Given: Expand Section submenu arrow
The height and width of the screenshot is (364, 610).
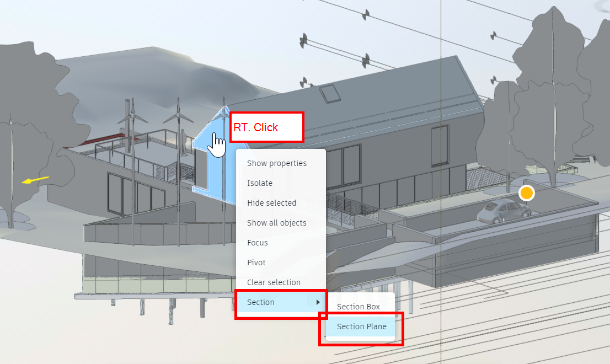Looking at the screenshot, I should [x=318, y=302].
